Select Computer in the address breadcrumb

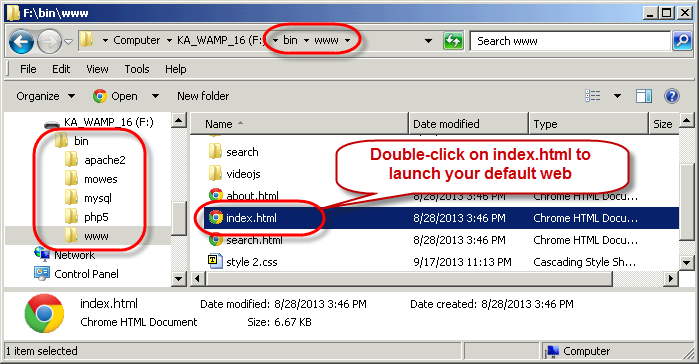(x=136, y=41)
